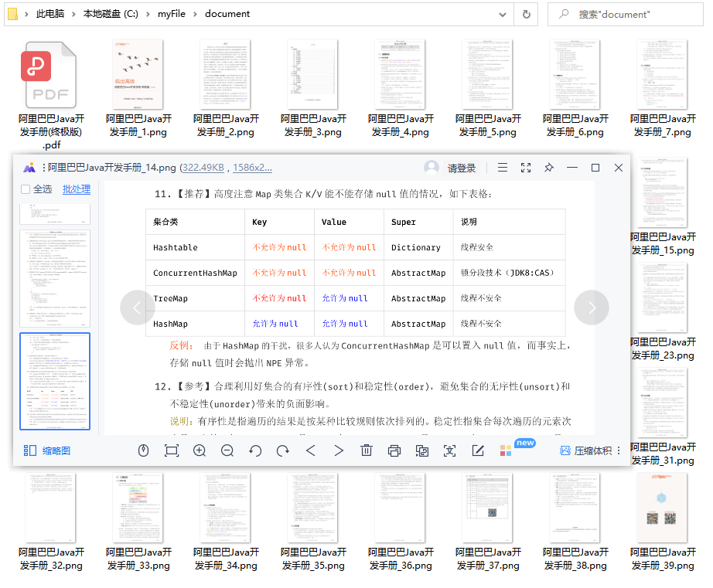Copy the current image

click(x=422, y=450)
